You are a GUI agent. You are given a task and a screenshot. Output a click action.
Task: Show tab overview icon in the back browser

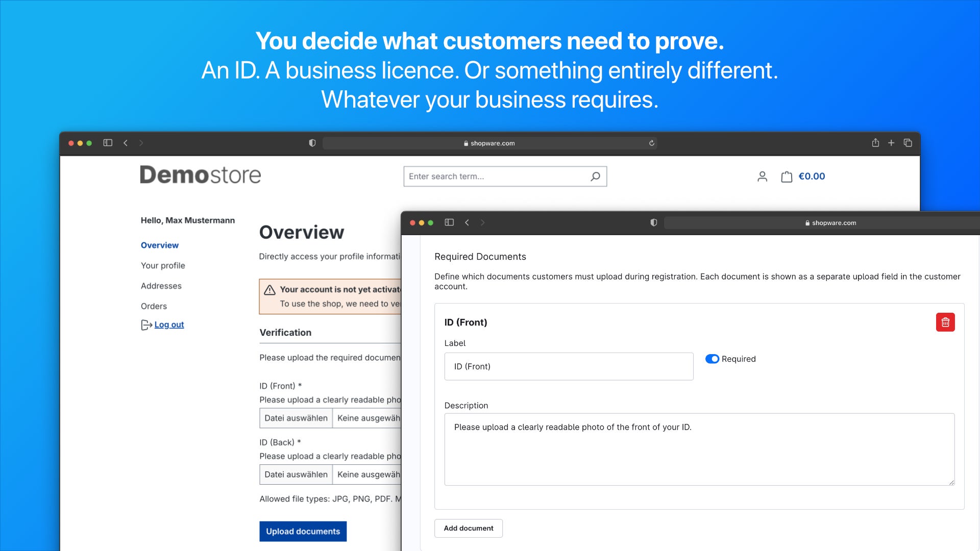click(x=908, y=143)
